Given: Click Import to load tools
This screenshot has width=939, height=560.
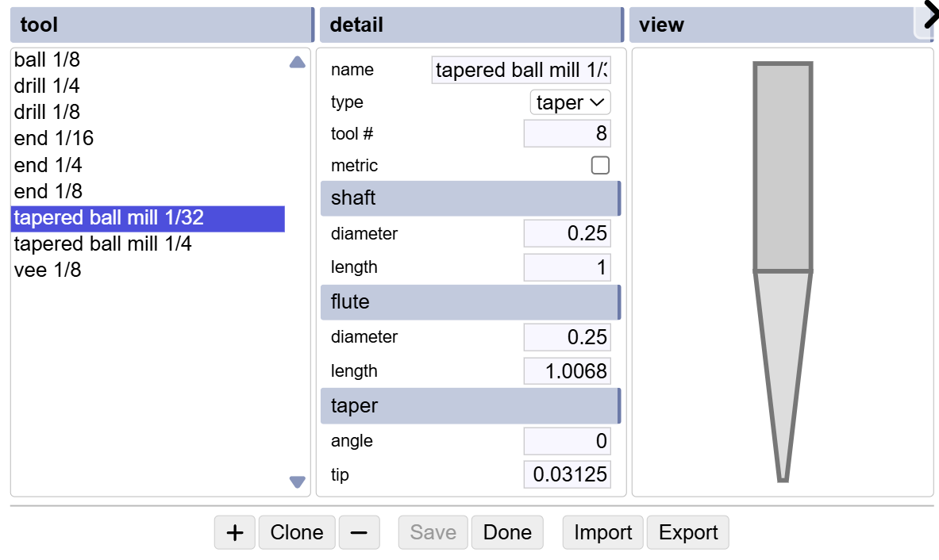Looking at the screenshot, I should (x=603, y=532).
